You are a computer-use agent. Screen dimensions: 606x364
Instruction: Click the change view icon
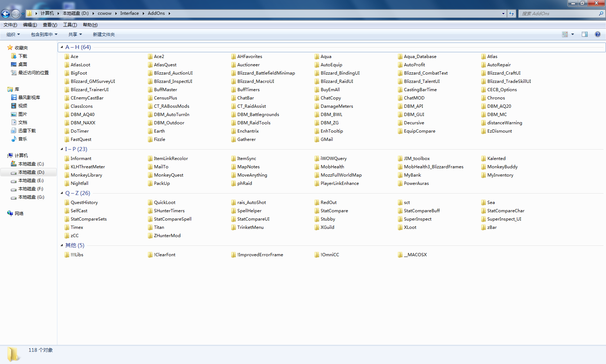(565, 34)
